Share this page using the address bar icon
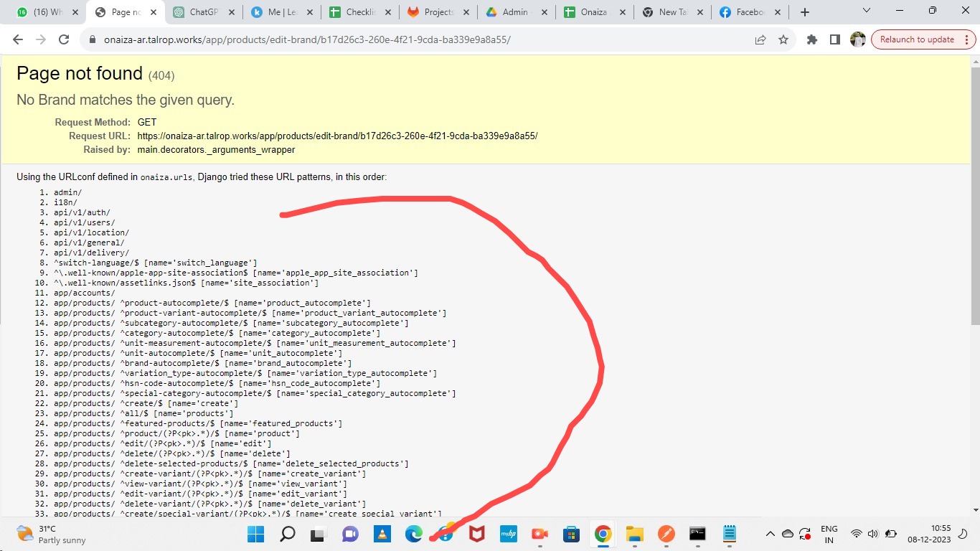980x551 pixels. tap(760, 40)
